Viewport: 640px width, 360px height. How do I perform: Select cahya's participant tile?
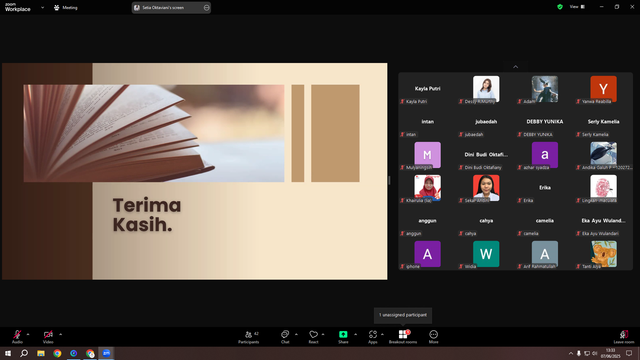pyautogui.click(x=486, y=222)
